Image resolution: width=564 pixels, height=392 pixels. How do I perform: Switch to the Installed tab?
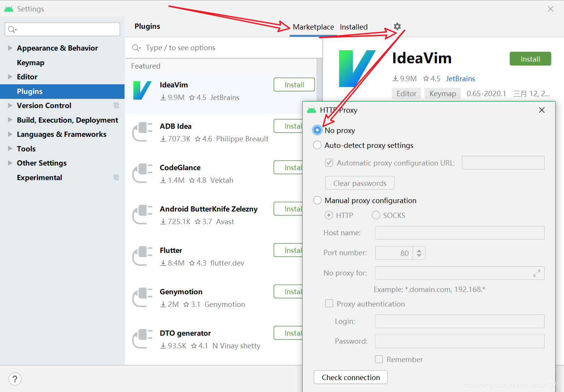354,27
